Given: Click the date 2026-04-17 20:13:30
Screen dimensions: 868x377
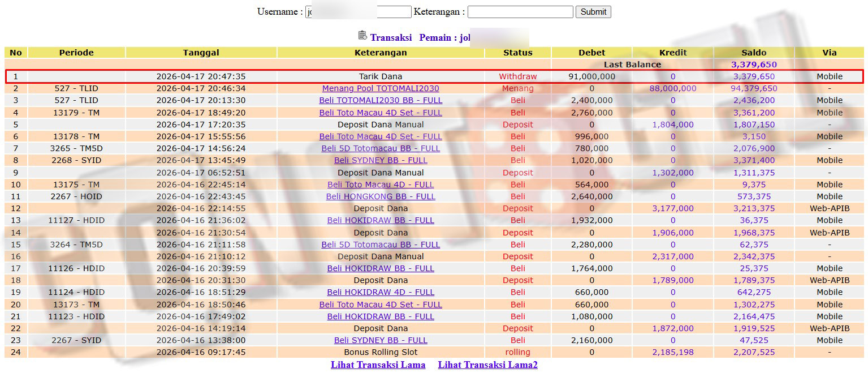Looking at the screenshot, I should coord(201,100).
